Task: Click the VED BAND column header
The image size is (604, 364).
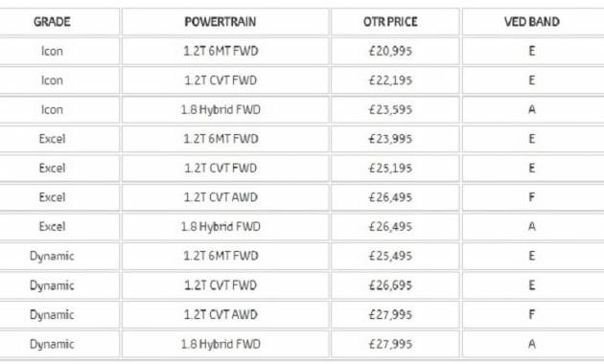Action: 533,22
